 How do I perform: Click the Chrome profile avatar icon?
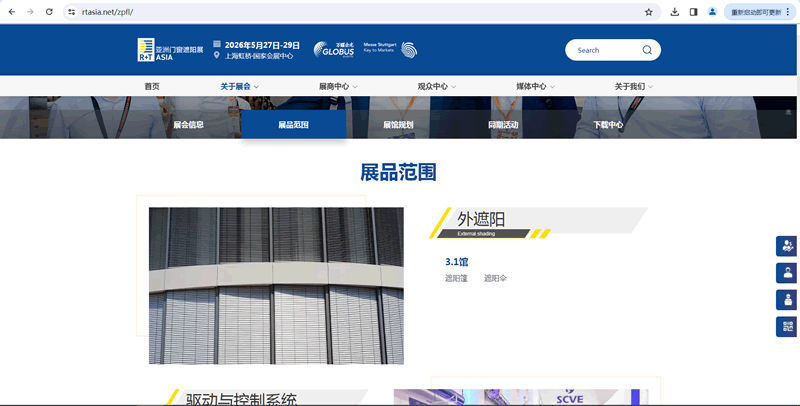pos(712,12)
